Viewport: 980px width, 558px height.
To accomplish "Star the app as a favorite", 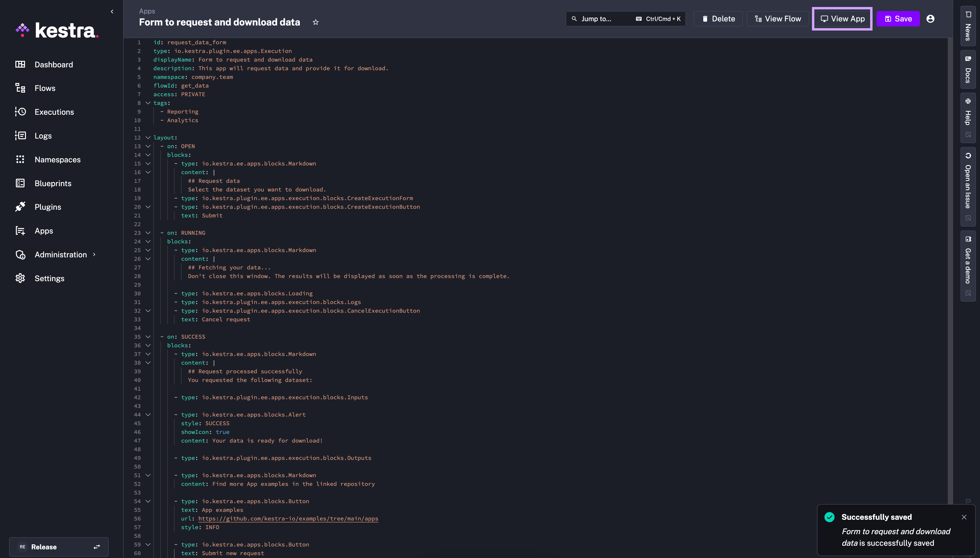I will tap(315, 22).
